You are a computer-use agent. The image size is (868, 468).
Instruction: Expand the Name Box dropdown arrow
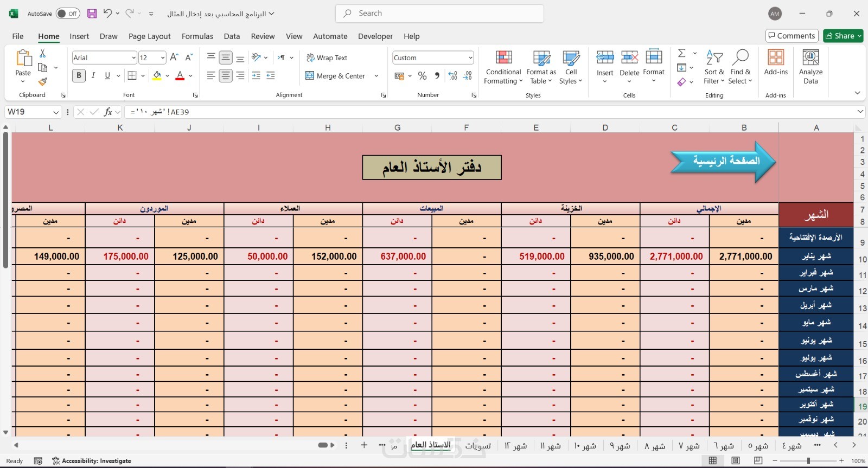[x=55, y=112]
